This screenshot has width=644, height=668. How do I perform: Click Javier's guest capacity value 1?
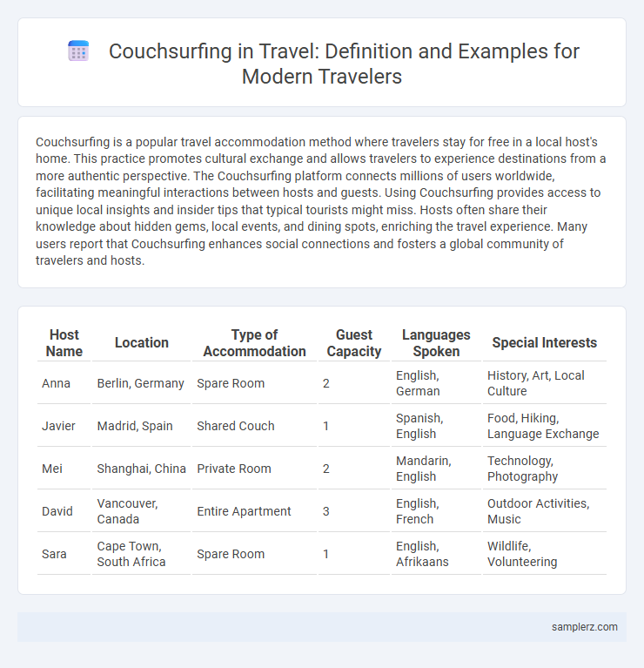click(325, 426)
